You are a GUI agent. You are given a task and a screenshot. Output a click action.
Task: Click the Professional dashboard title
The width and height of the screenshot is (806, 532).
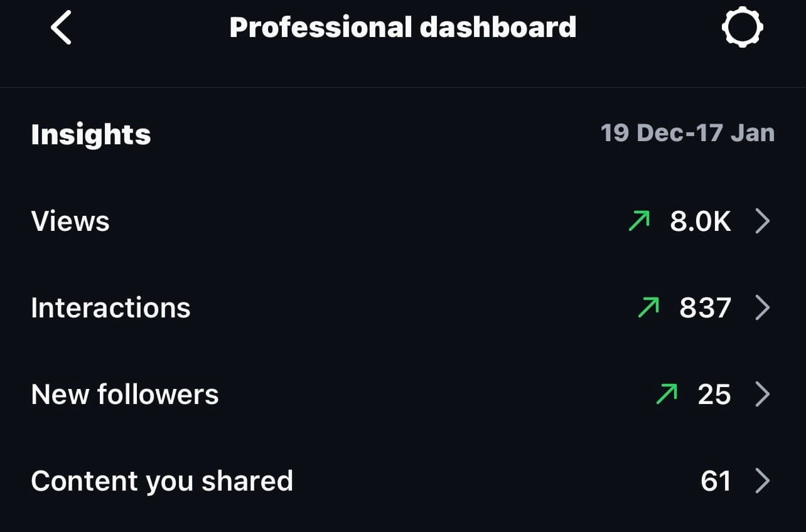coord(403,28)
